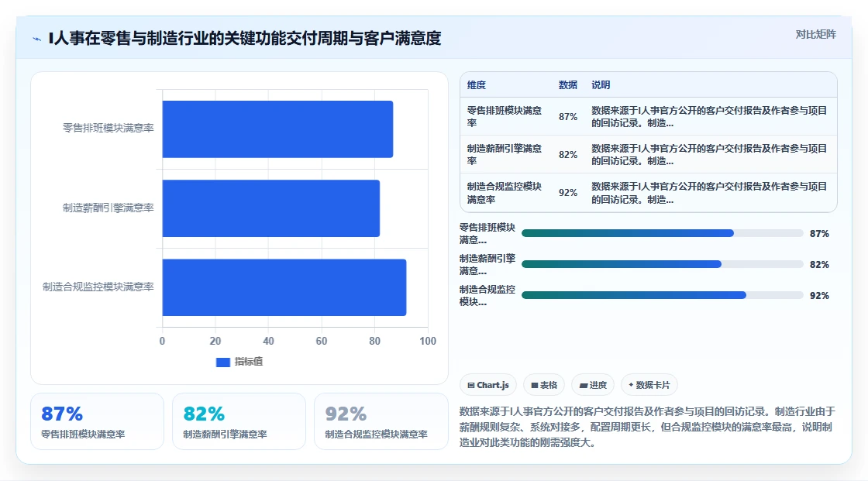
Task: Click the description cell in the 82% row
Action: click(x=709, y=154)
